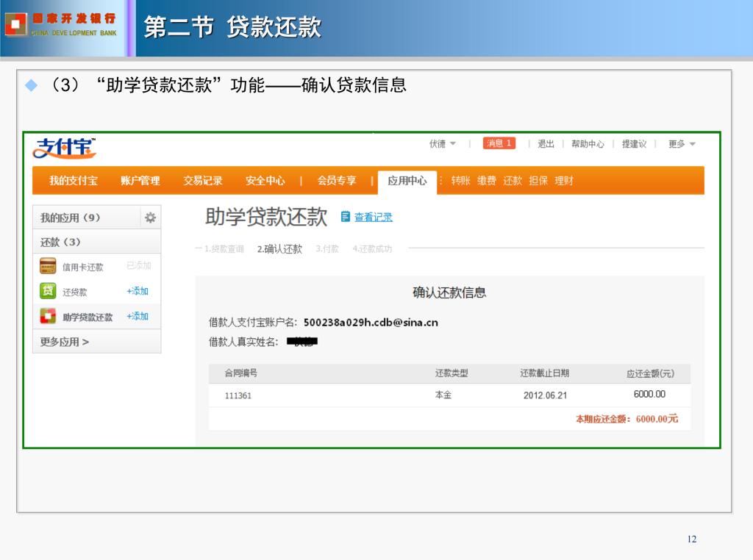Click the 信用卡还款 card icon
753x560 pixels.
48,266
